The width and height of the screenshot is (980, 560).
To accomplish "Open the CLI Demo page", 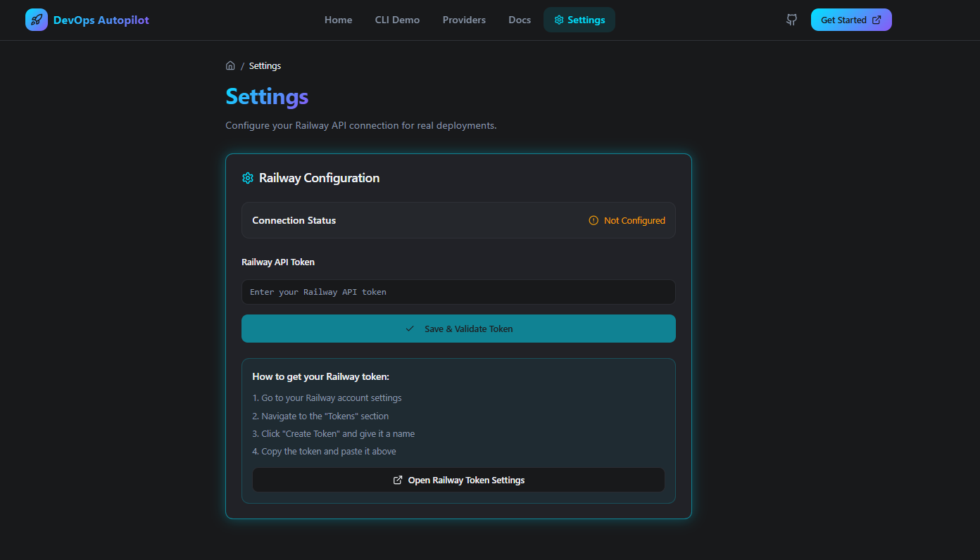I will pos(397,20).
